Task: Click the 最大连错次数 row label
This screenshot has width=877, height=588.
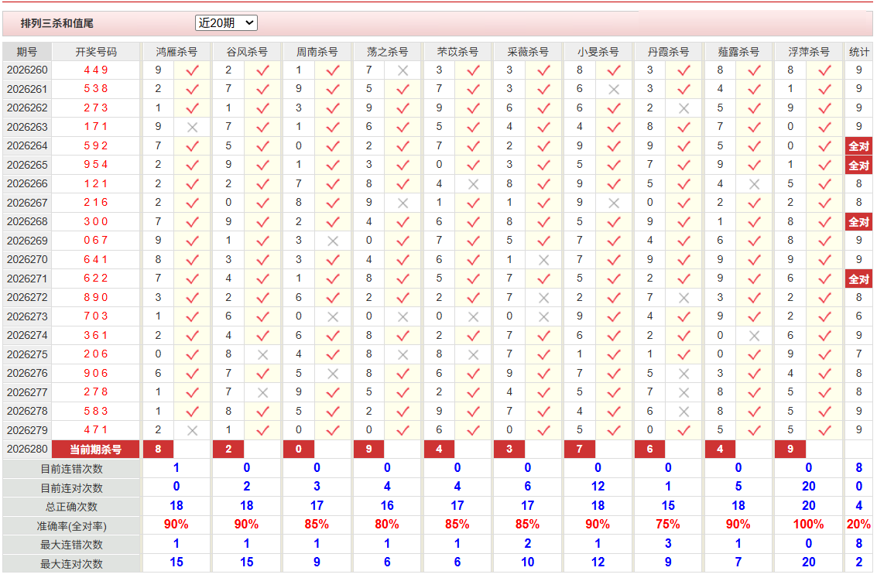Action: pyautogui.click(x=71, y=545)
